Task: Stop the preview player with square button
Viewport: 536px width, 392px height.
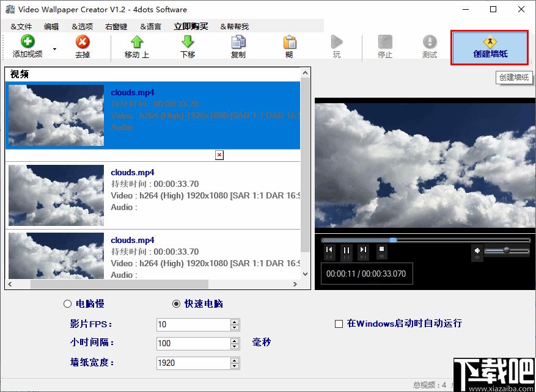Action: (382, 249)
